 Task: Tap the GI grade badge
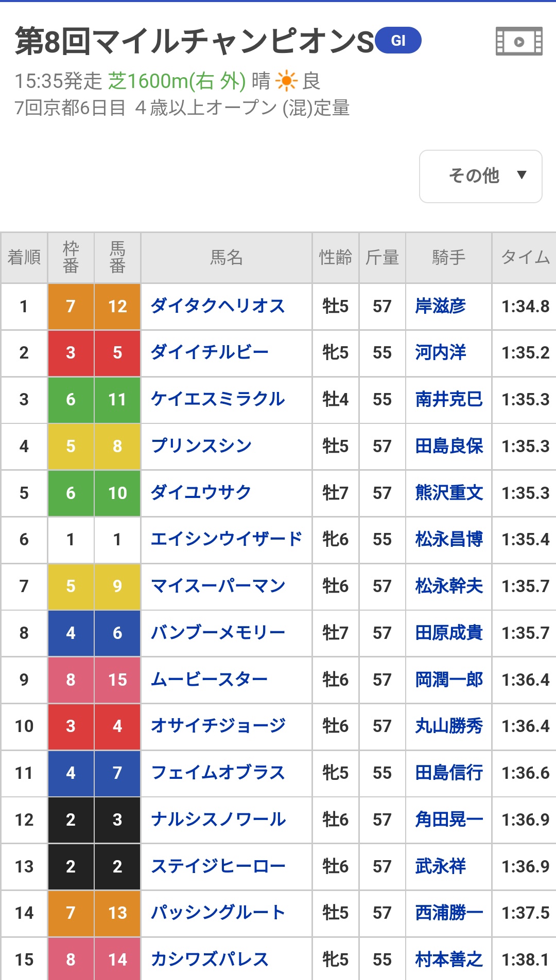pyautogui.click(x=398, y=41)
